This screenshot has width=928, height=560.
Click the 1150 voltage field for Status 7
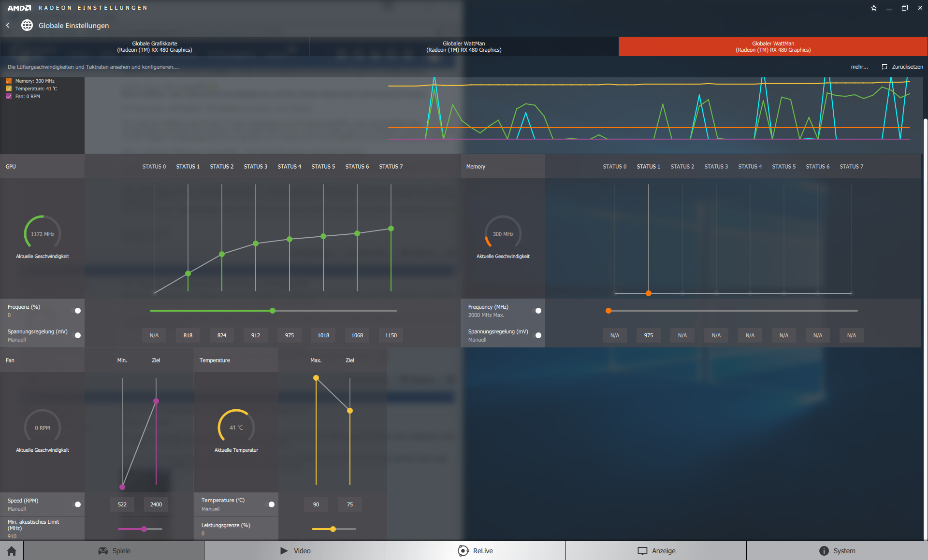pyautogui.click(x=391, y=335)
